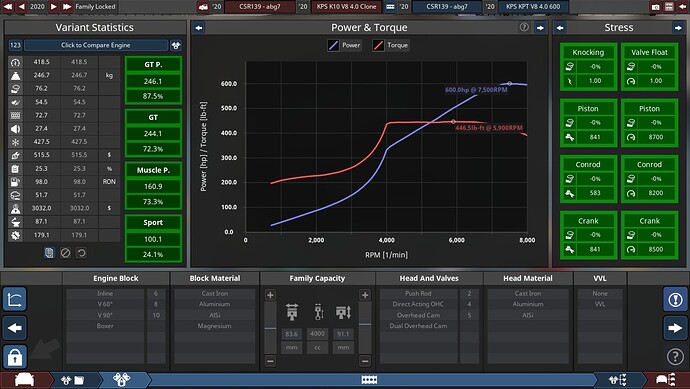This screenshot has height=389, width=690.
Task: Click the car model tab icon
Action: [25, 380]
